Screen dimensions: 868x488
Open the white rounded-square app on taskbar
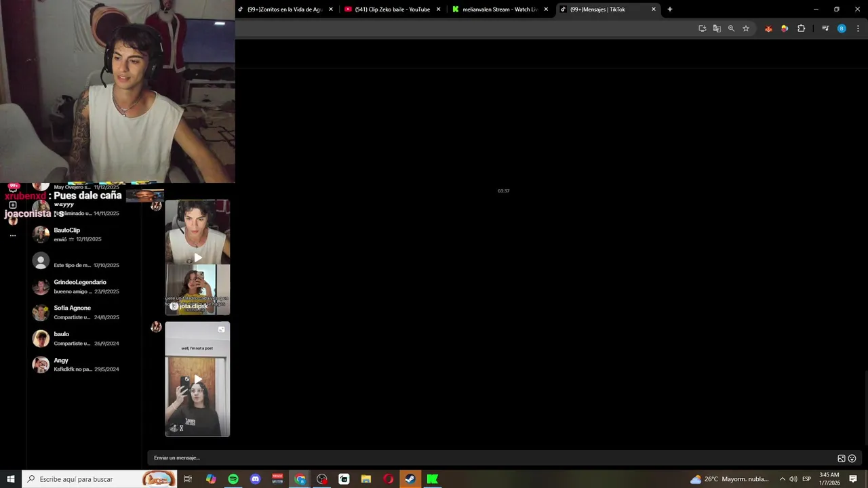(344, 479)
